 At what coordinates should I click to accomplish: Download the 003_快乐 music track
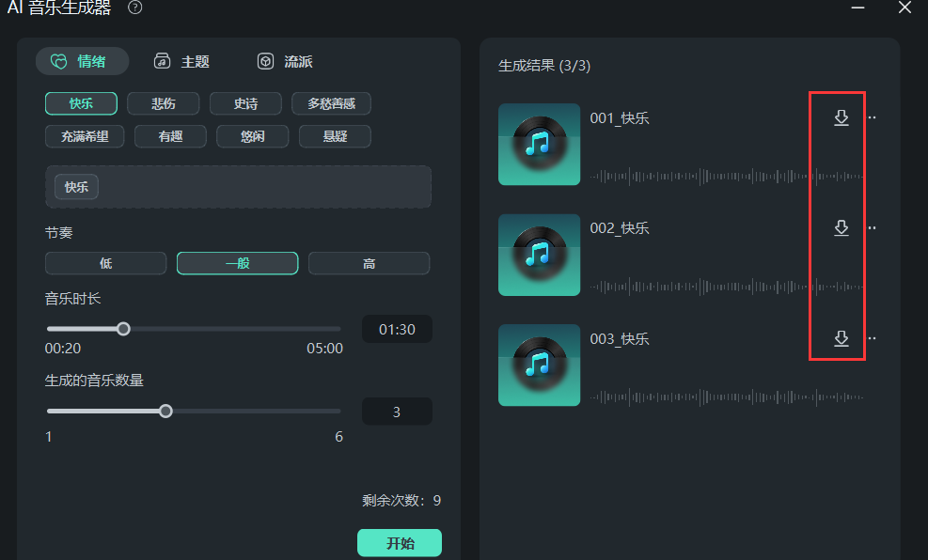840,339
